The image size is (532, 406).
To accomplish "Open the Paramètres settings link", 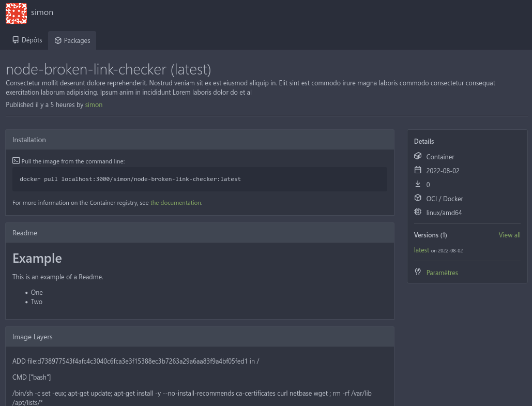I will click(x=442, y=273).
